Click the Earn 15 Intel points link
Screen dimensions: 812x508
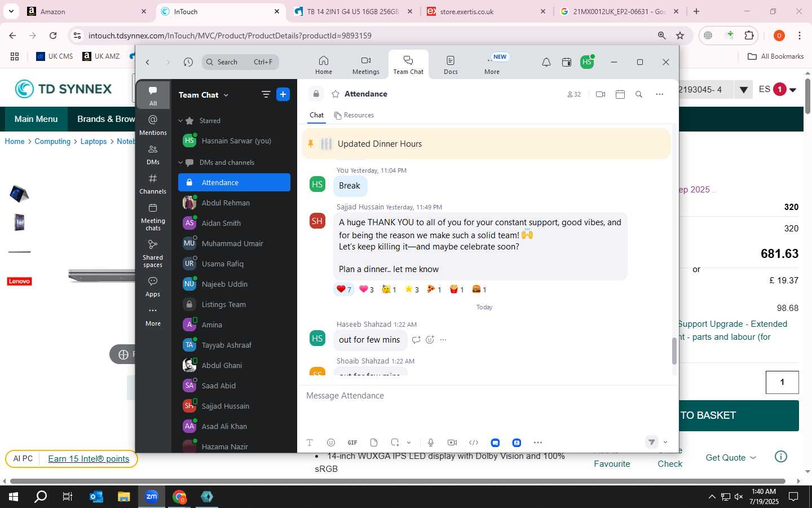(x=89, y=459)
